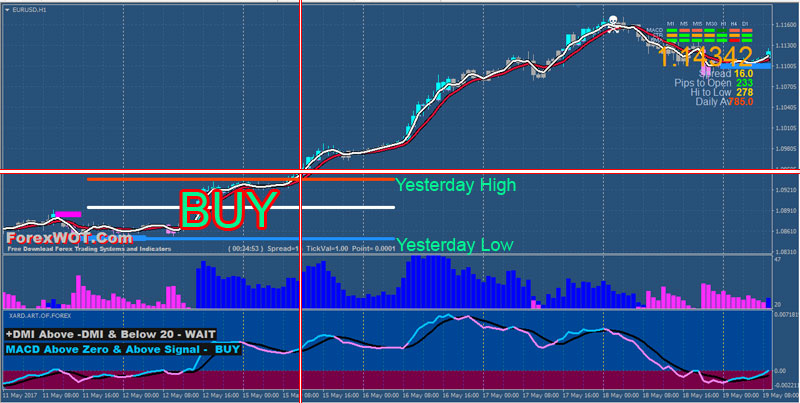This screenshot has height=403, width=800.
Task: Click the 11 May 2017 time axis label
Action: [20, 395]
